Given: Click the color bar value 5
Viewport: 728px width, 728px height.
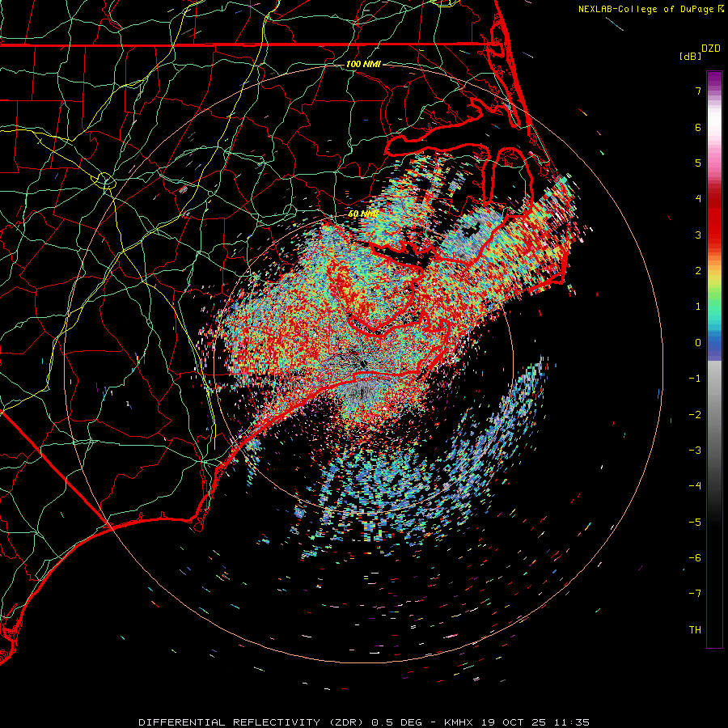Looking at the screenshot, I should click(x=698, y=163).
